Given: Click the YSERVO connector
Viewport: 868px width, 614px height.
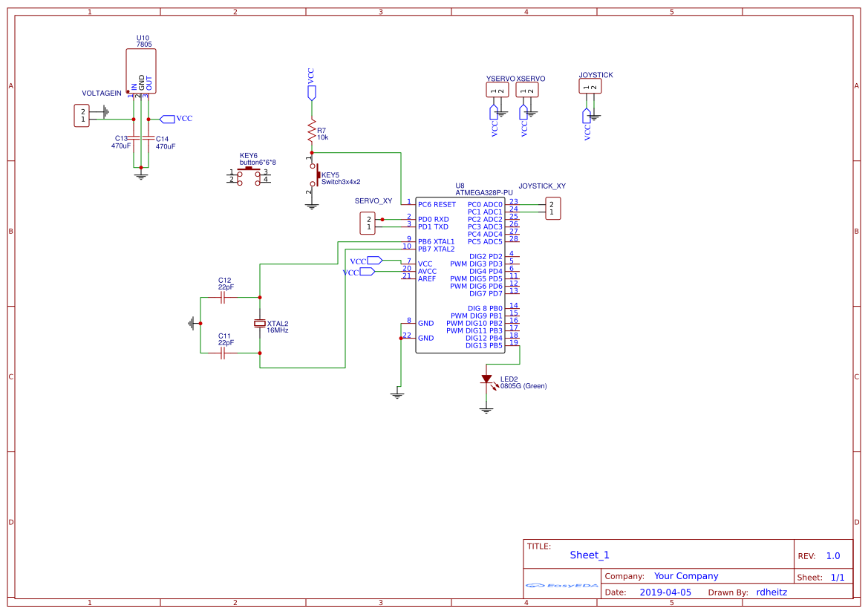Looking at the screenshot, I should click(x=496, y=90).
